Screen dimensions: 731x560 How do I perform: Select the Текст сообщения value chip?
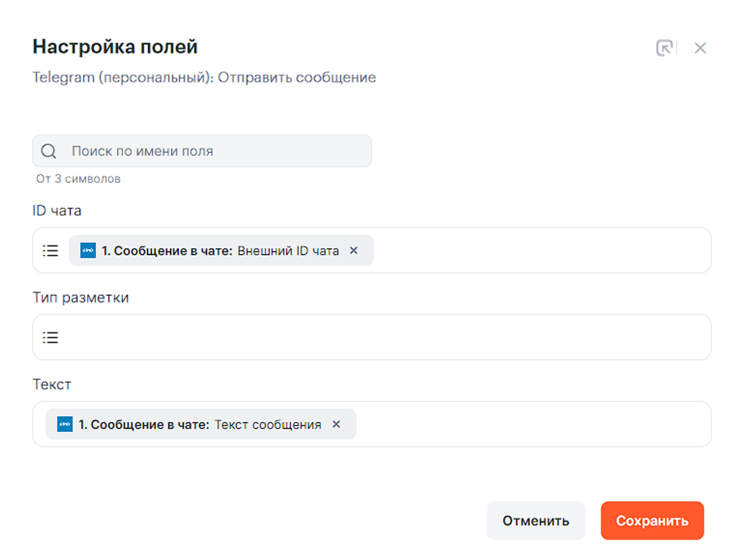pyautogui.click(x=198, y=424)
